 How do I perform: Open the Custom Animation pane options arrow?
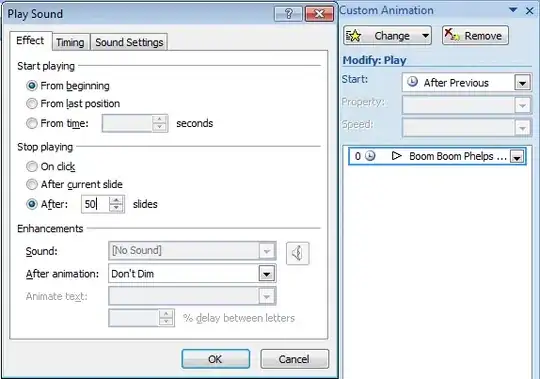point(513,10)
